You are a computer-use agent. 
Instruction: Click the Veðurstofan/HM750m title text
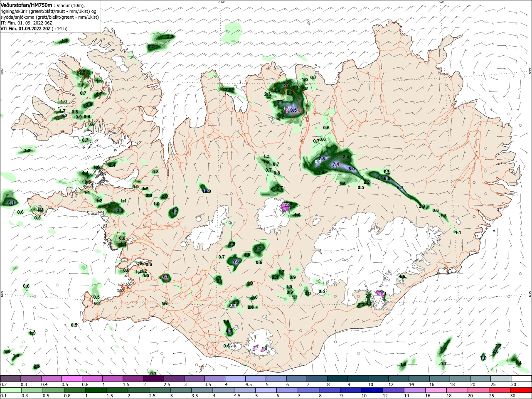click(x=26, y=5)
